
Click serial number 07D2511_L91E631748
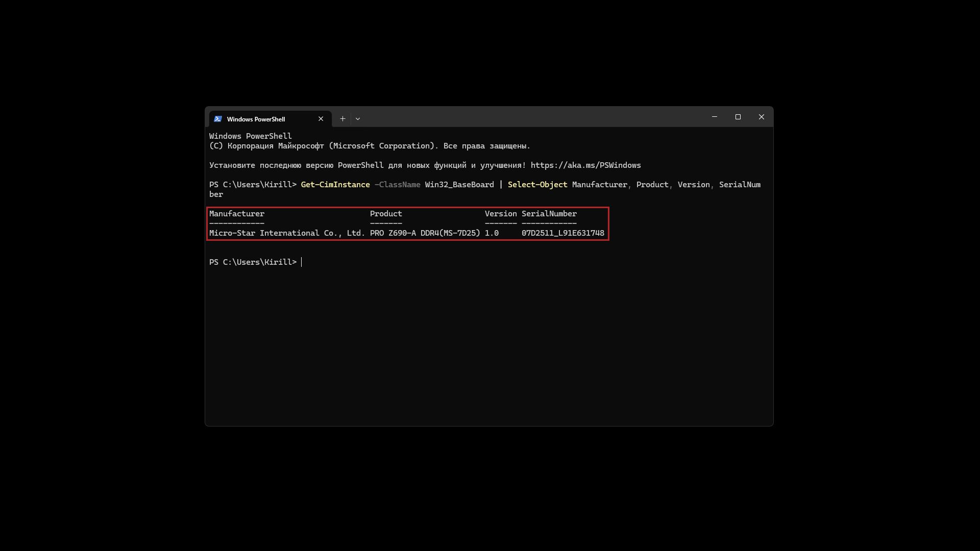(563, 233)
